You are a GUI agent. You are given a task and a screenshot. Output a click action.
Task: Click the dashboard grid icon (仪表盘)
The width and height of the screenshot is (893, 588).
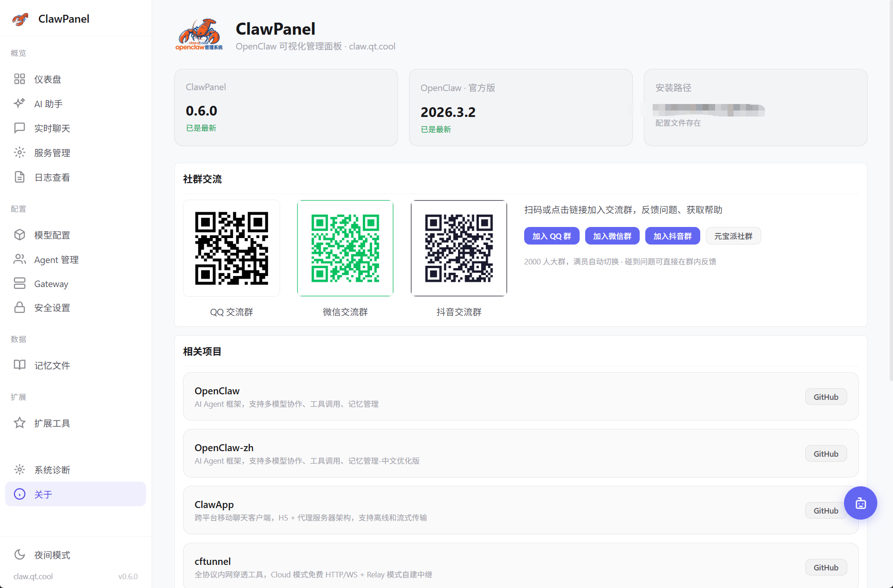tap(19, 79)
